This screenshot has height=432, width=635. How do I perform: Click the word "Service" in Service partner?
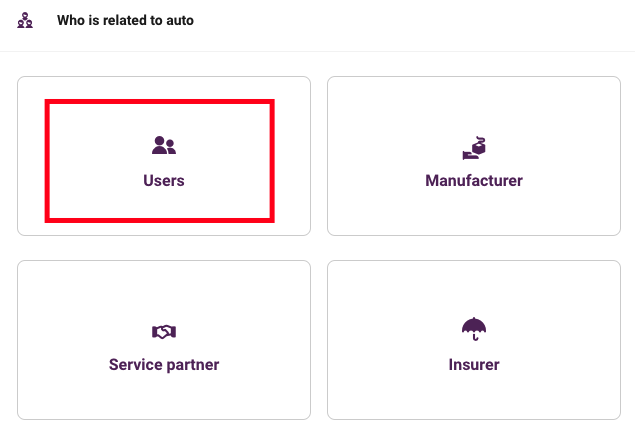point(136,365)
